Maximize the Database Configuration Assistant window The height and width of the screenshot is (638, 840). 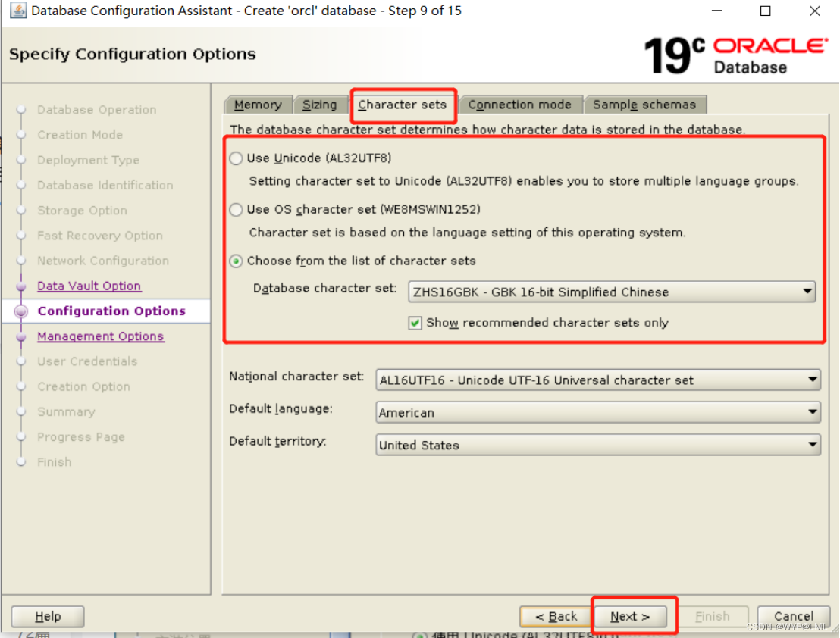[766, 11]
